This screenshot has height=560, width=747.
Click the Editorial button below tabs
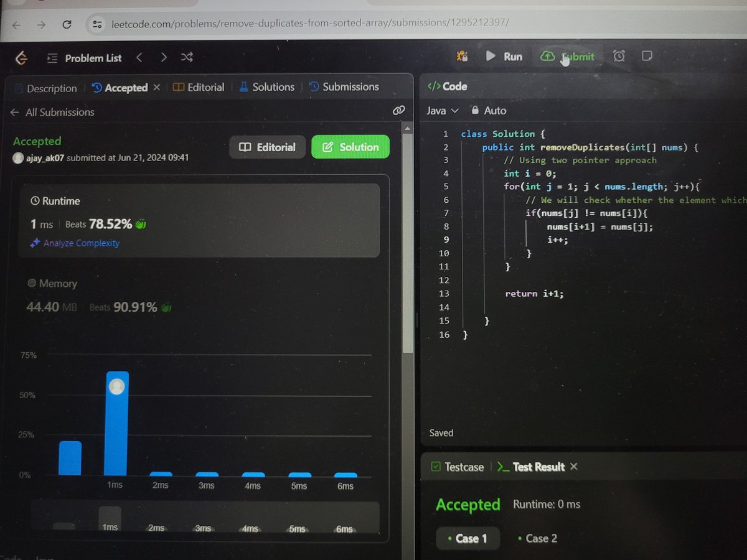268,147
